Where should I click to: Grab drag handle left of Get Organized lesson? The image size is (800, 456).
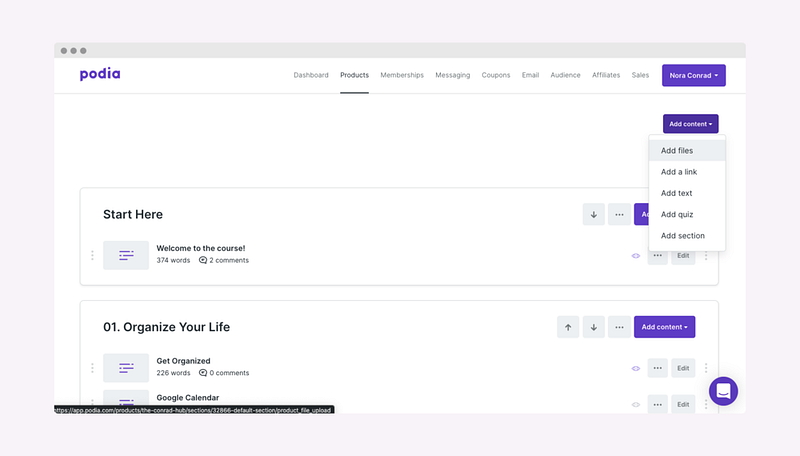92,368
